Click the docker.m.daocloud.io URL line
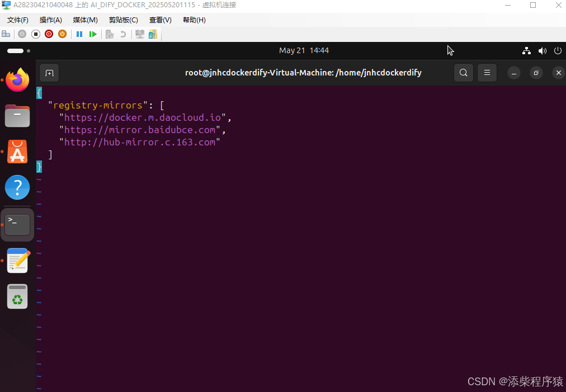This screenshot has height=392, width=566. (145, 117)
